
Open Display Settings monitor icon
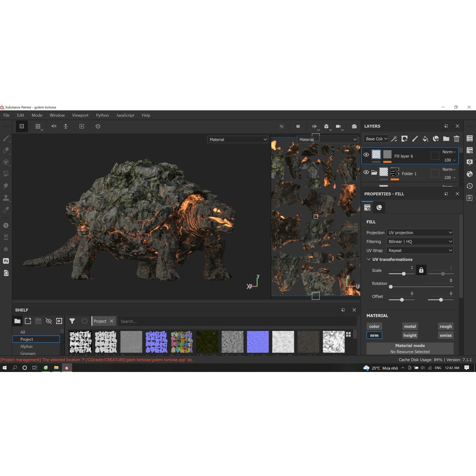pos(470,162)
